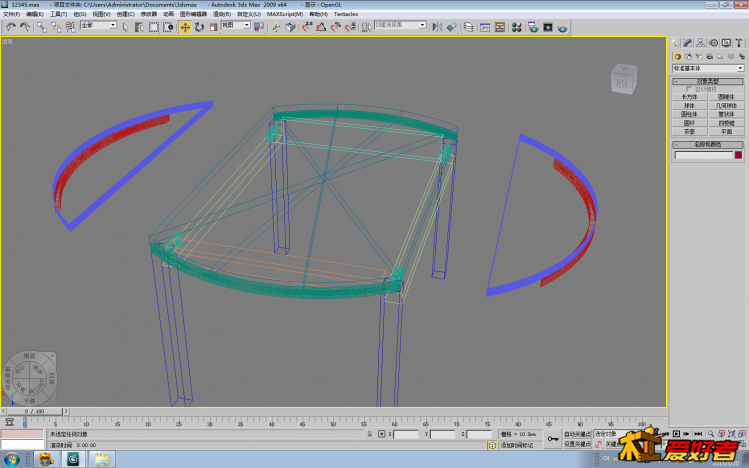Image resolution: width=749 pixels, height=468 pixels.
Task: Open the Tentacles menu
Action: click(x=346, y=14)
